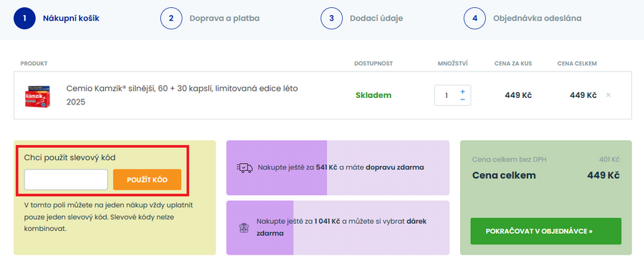644x266 pixels.
Task: Open the Cemio Kamzík silnější product link
Action: coord(182,95)
